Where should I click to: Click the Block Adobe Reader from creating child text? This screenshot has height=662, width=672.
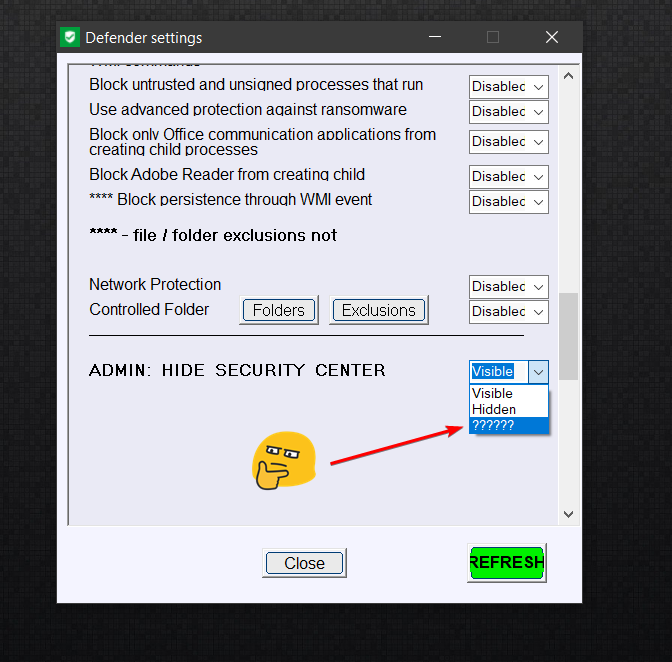(227, 174)
